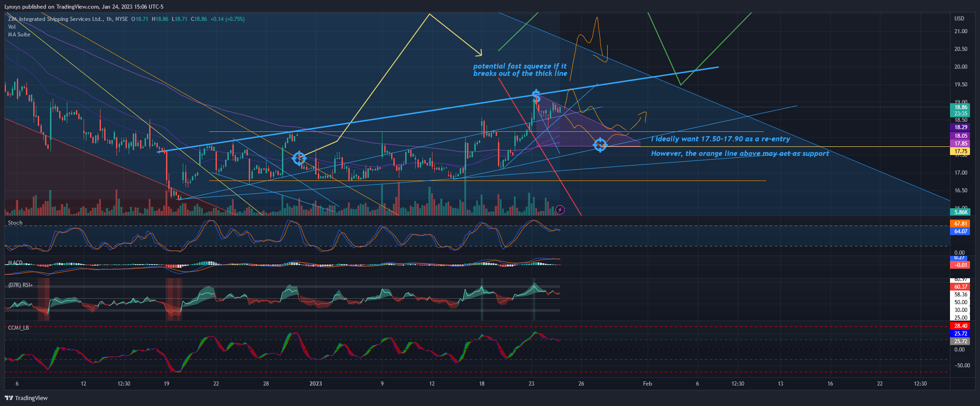This screenshot has height=406, width=980.
Task: Click the 17.85 purple price label
Action: pos(960,144)
